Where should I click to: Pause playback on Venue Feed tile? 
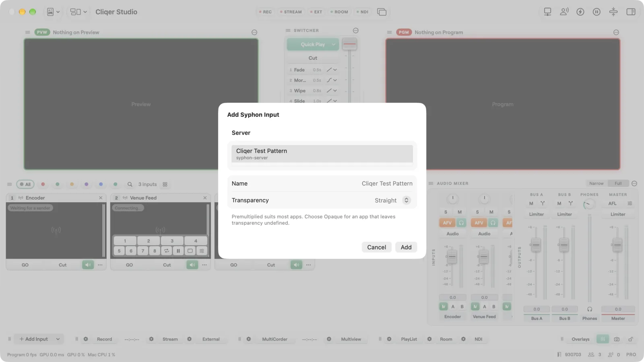178,251
